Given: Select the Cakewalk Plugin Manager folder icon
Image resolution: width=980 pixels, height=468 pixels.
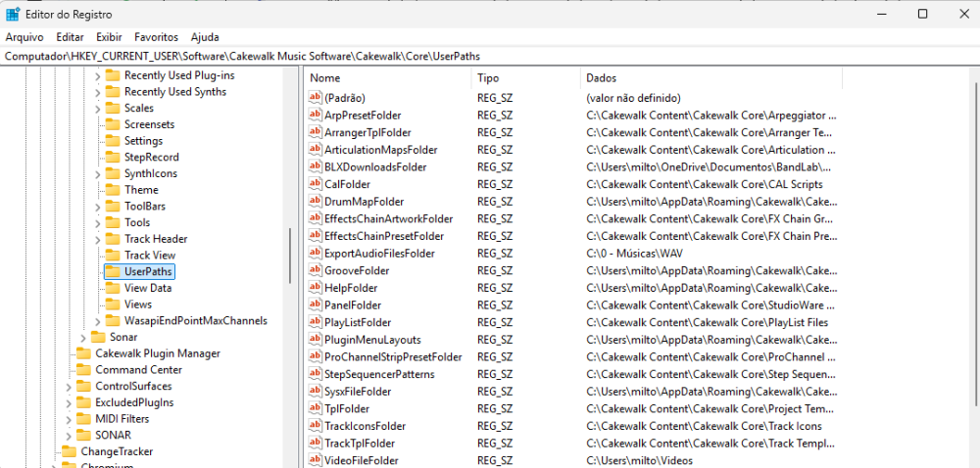Looking at the screenshot, I should coord(83,353).
